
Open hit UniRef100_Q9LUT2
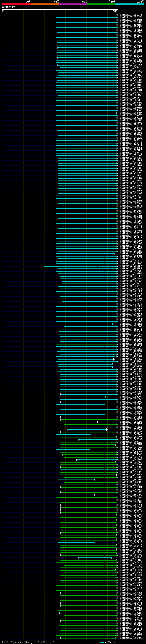click(x=131, y=15)
